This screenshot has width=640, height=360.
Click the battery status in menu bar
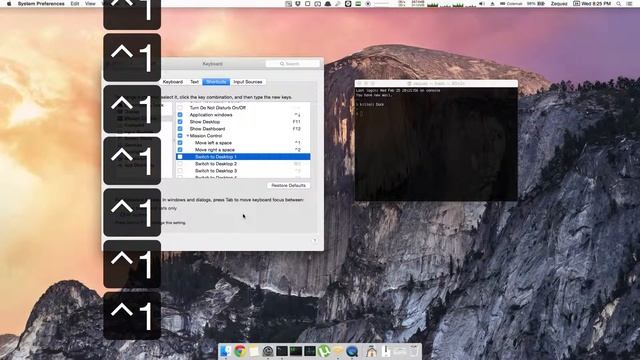point(537,4)
